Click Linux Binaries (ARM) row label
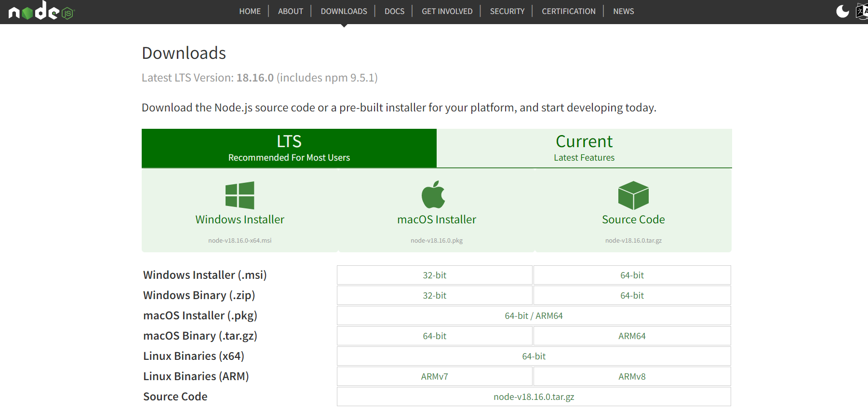 click(196, 376)
